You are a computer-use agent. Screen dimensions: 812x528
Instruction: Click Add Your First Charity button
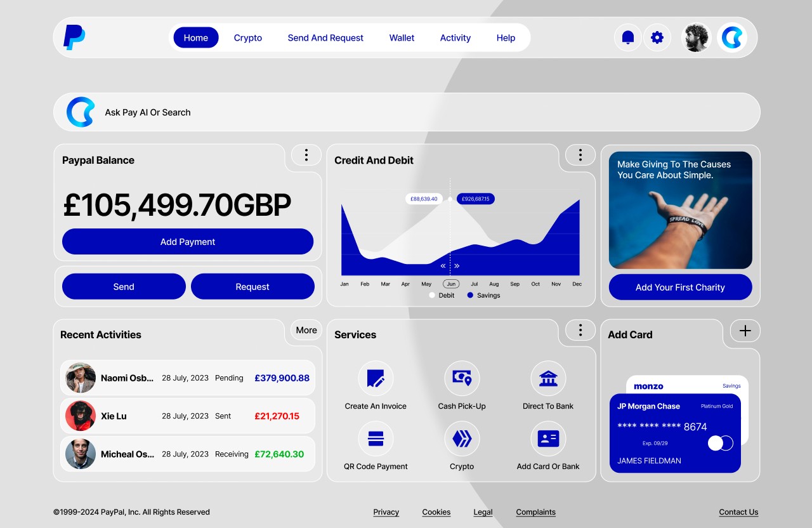[x=681, y=287]
